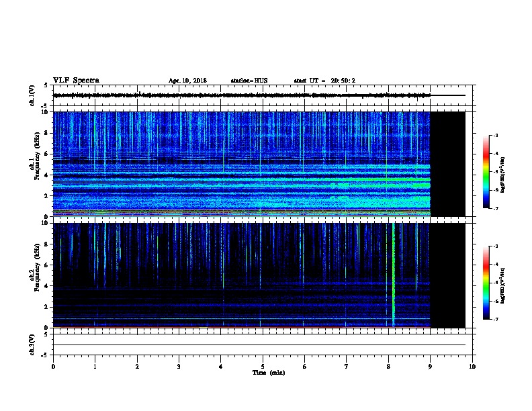
Task: Click the ch.1 "Frequency (kHz)" axis label
Action: [37, 156]
